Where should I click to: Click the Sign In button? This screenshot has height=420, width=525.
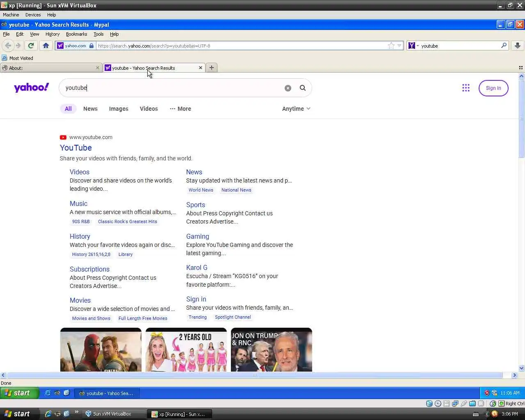[x=493, y=88]
